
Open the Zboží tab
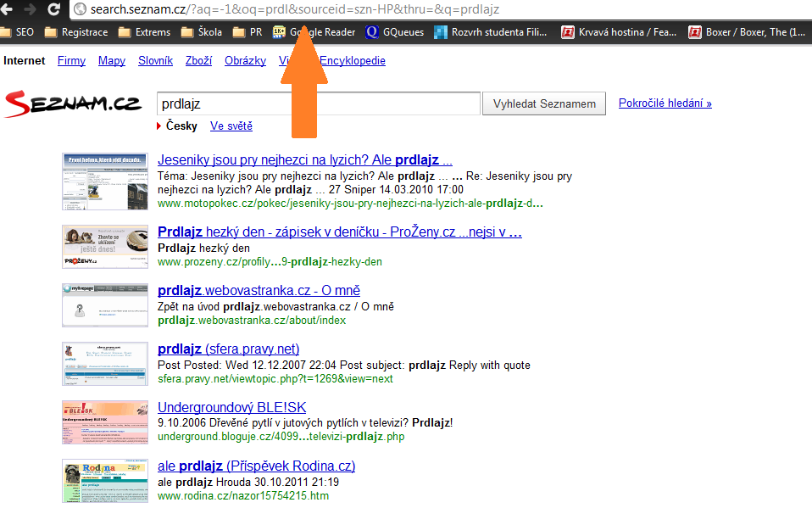tap(199, 61)
